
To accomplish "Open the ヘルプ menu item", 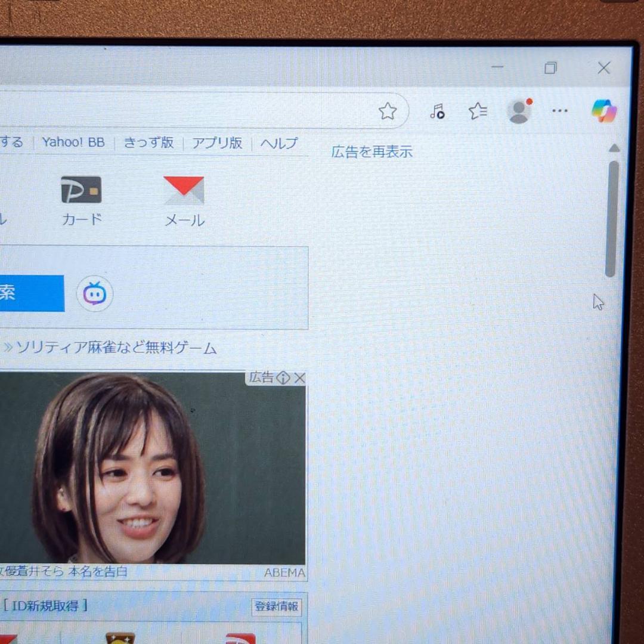I will 278,143.
